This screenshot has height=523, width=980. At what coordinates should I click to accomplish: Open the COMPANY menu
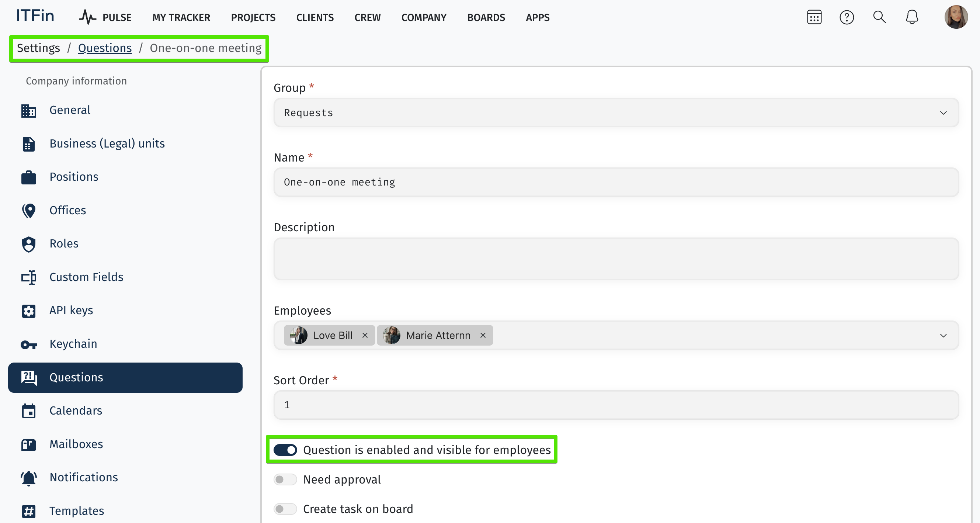tap(423, 17)
